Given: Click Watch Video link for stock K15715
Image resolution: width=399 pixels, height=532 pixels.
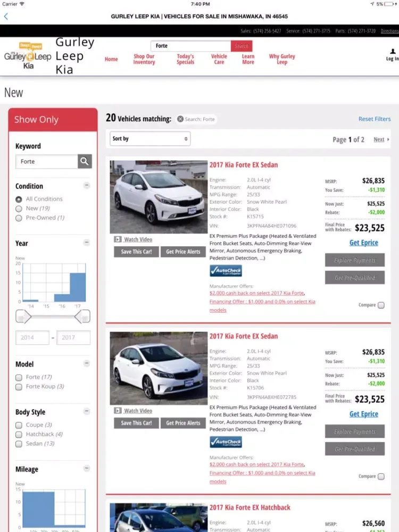Looking at the screenshot, I should (138, 239).
